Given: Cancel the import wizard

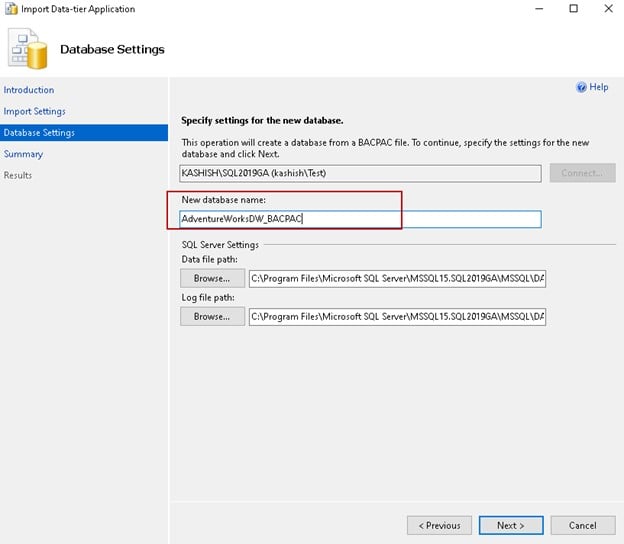Looking at the screenshot, I should click(582, 525).
